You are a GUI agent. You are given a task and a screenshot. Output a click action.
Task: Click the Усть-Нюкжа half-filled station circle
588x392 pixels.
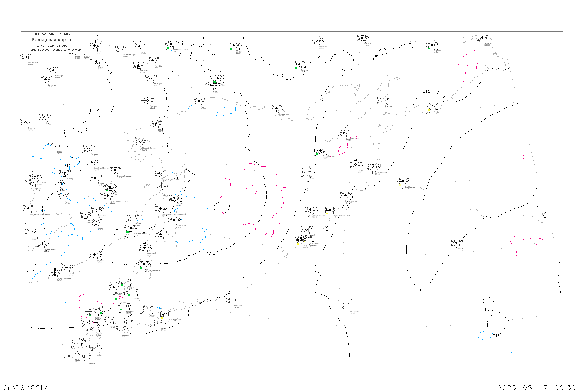click(x=26, y=57)
